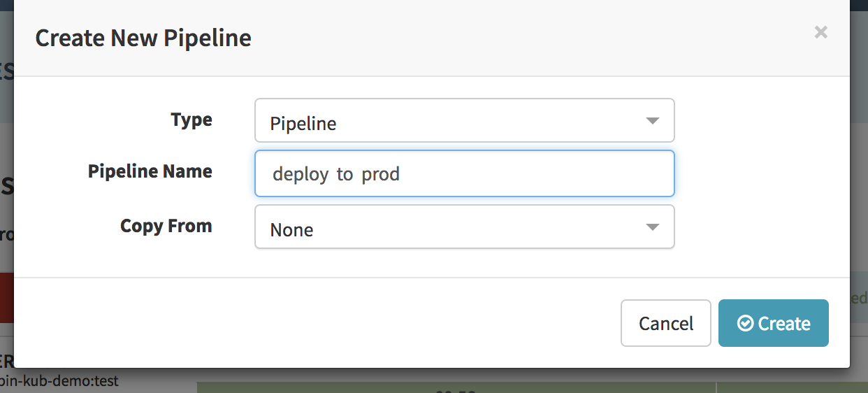Click the checkmark icon on Create button
The height and width of the screenshot is (393, 868).
click(x=745, y=323)
